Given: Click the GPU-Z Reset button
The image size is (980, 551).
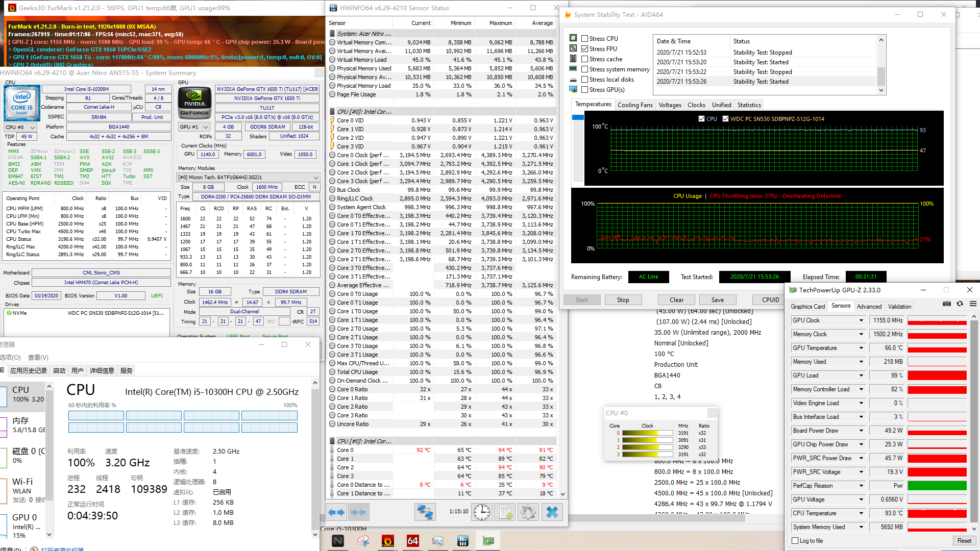Looking at the screenshot, I should tap(964, 541).
